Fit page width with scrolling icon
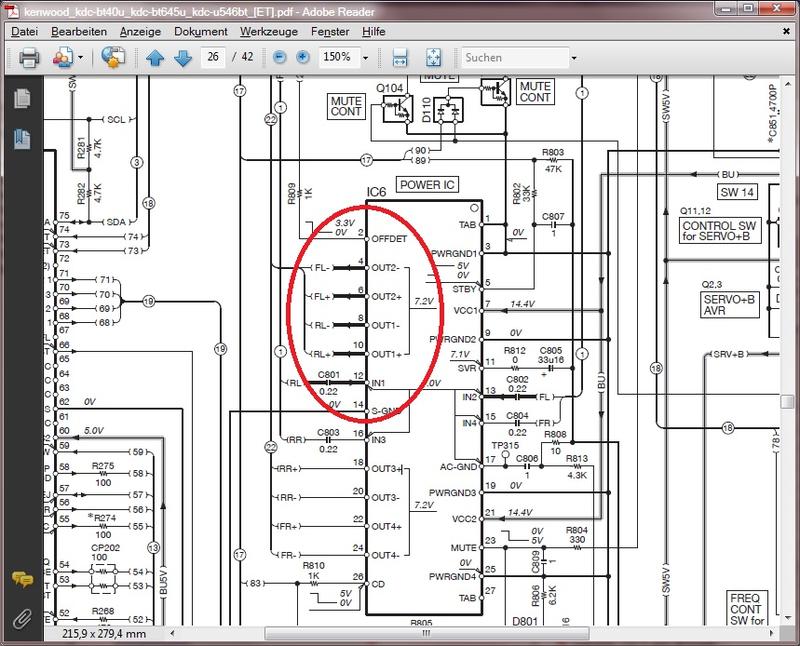 pos(400,58)
